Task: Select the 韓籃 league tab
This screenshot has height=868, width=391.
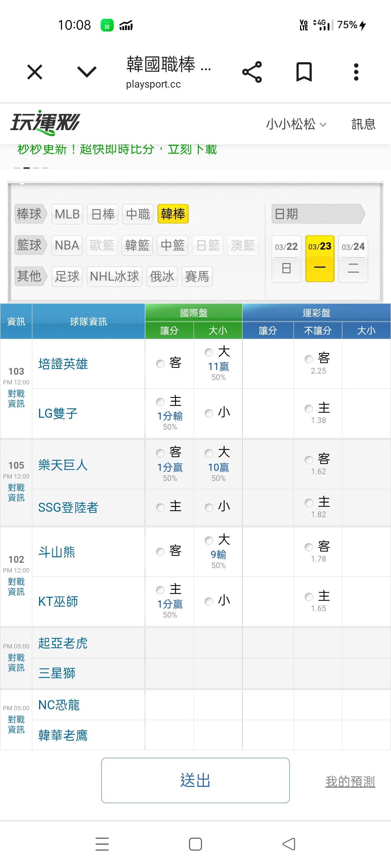Action: [x=137, y=245]
